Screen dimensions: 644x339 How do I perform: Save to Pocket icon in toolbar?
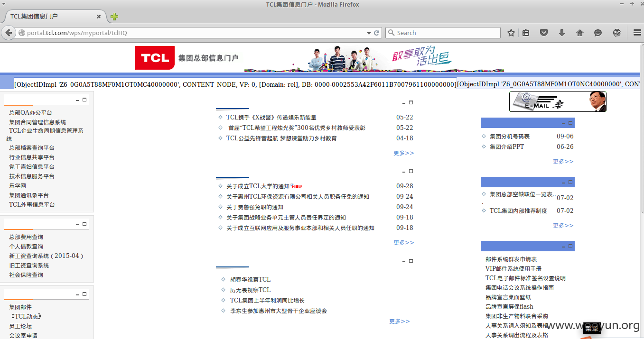(x=544, y=33)
